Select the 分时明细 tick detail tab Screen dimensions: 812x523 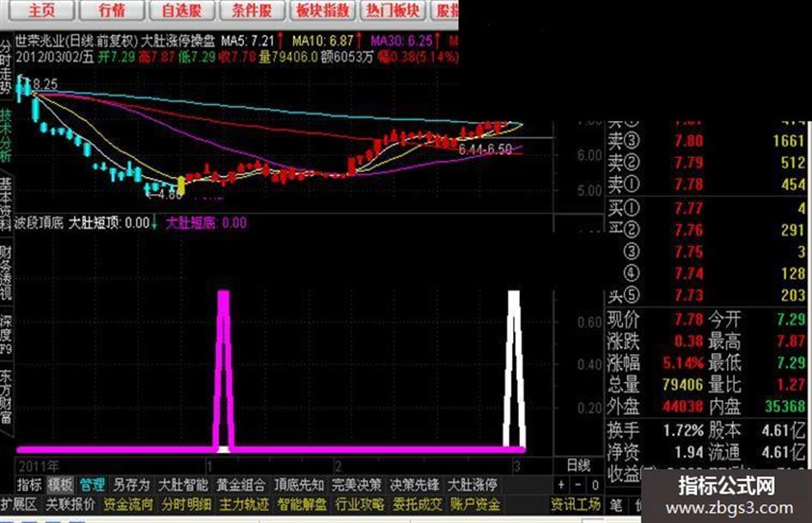(186, 504)
